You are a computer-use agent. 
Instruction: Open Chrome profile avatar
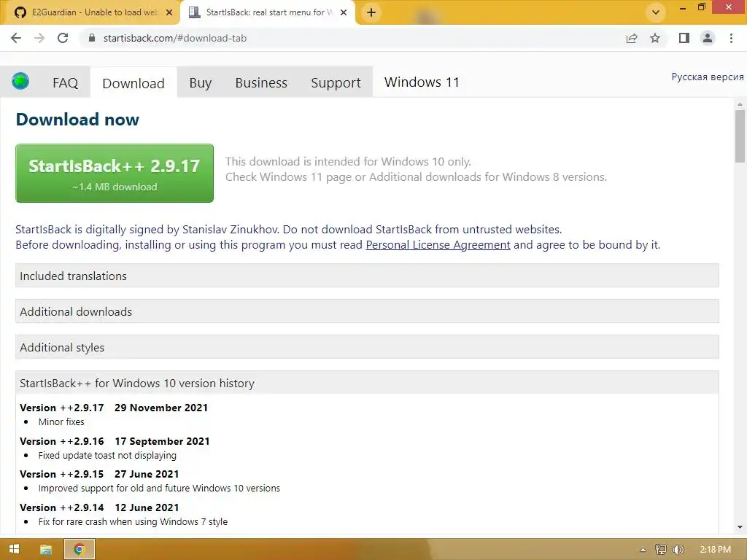click(x=708, y=38)
